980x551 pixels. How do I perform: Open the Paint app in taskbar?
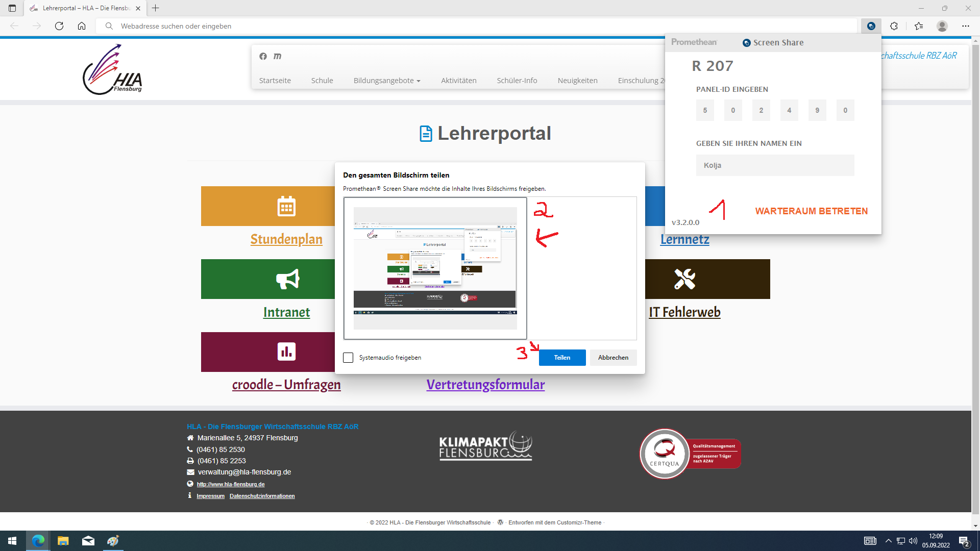coord(113,541)
